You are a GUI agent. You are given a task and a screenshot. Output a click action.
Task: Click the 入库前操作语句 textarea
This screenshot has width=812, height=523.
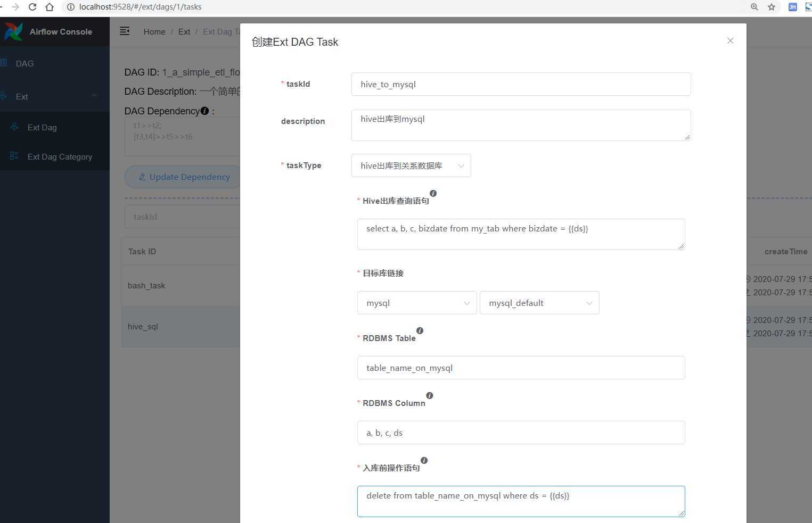pos(521,501)
